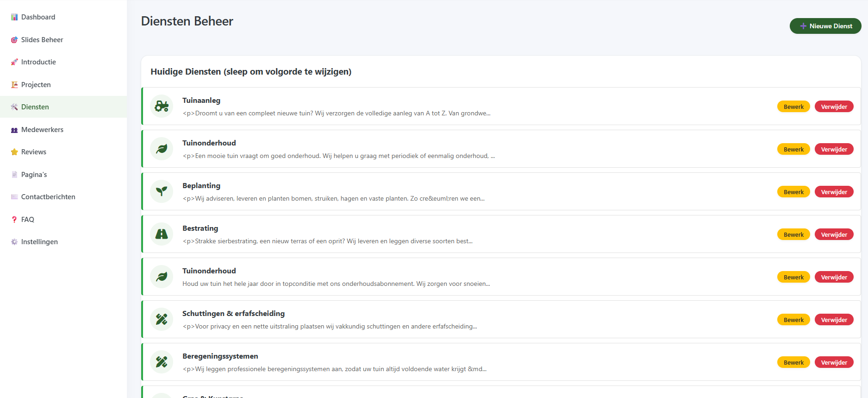Bewerk the 'Houd uw tuin' Tuinonderhoud service
Viewport: 868px width, 398px height.
[793, 277]
